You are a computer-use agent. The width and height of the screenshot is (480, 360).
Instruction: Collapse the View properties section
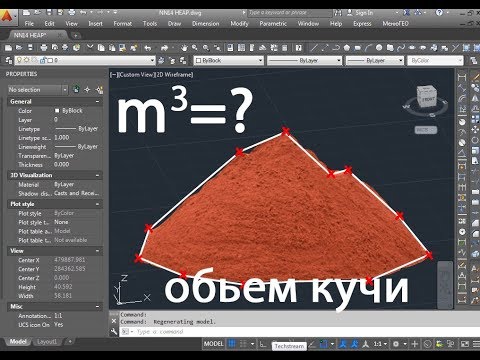(97, 251)
